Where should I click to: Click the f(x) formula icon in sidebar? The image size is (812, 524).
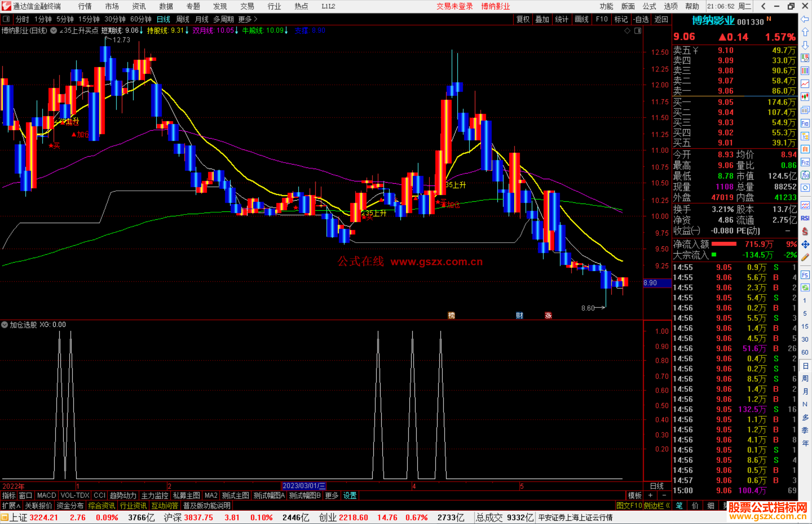(x=805, y=175)
